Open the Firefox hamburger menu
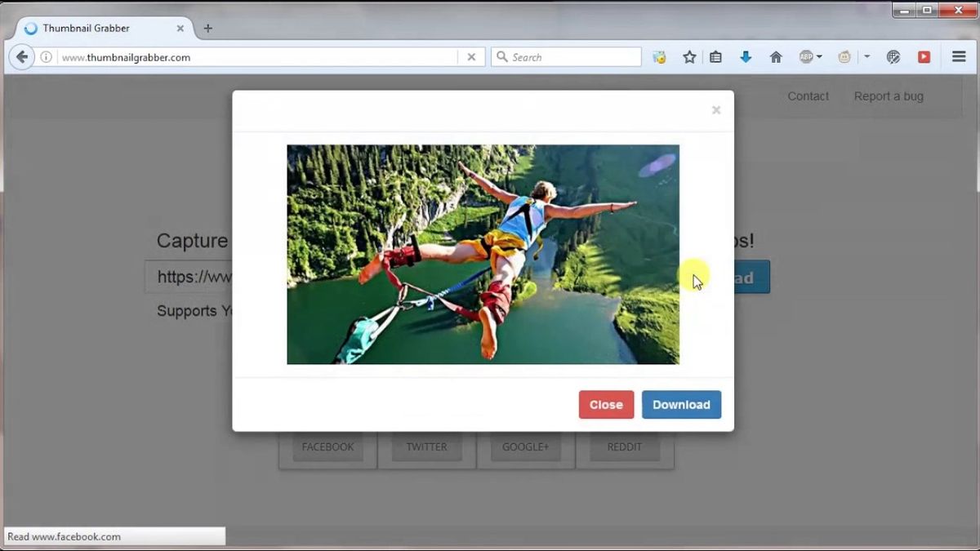 pos(958,56)
